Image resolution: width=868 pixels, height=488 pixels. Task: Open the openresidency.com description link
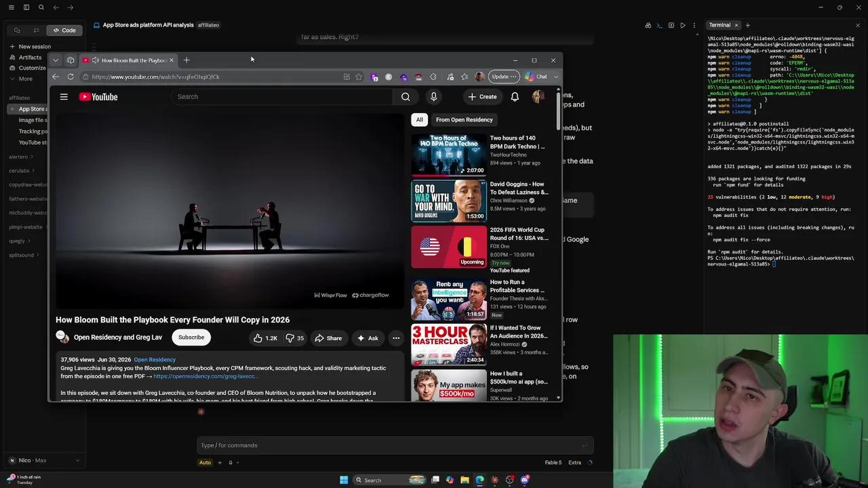tap(205, 376)
